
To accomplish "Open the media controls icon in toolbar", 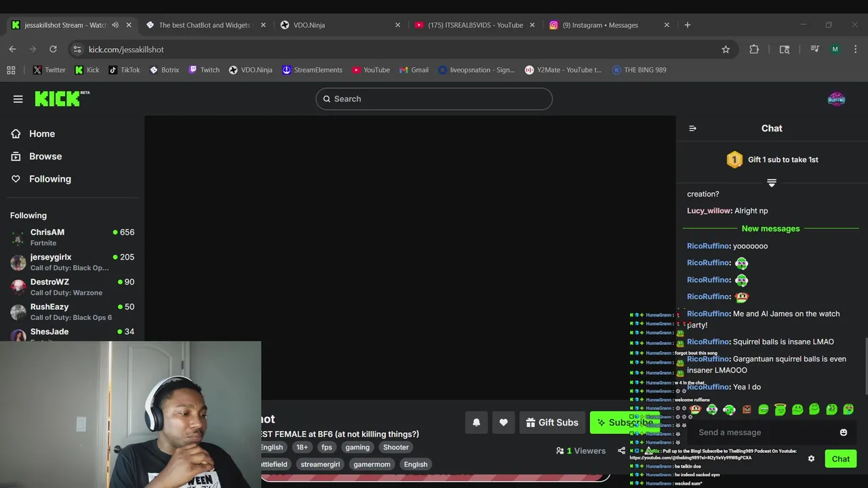I will (815, 49).
